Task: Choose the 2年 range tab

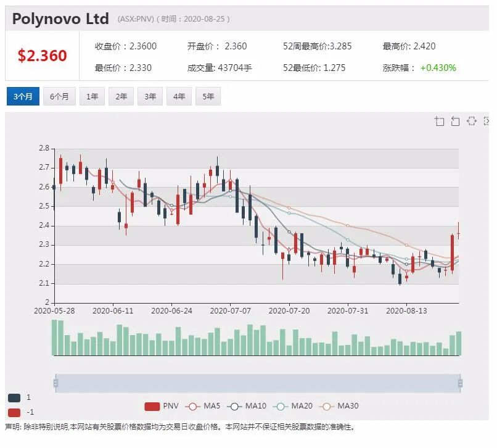Action: point(121,96)
